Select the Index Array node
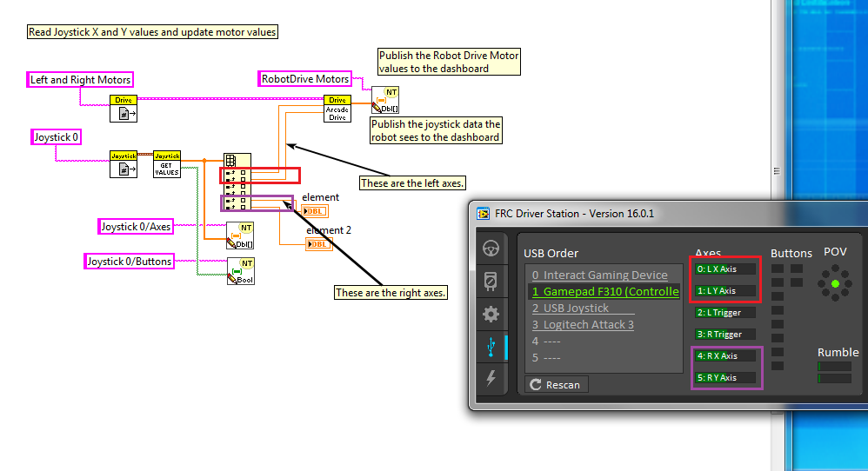868x471 pixels. 237,182
